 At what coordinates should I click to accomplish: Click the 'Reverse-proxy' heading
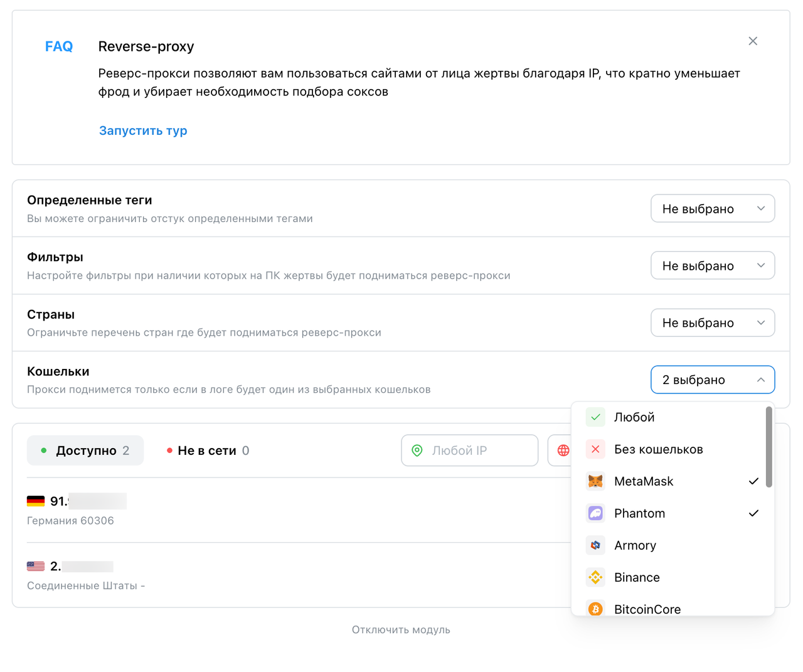point(146,46)
